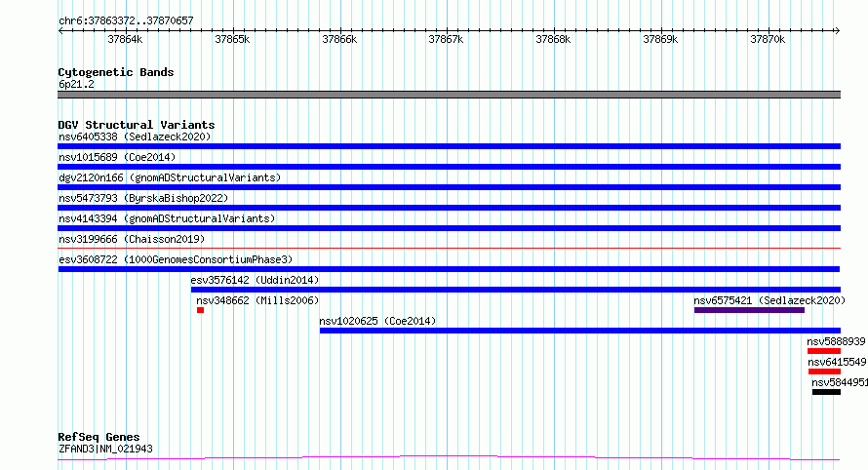Click the red nsv5888939 bar
The image size is (868, 470).
point(824,351)
